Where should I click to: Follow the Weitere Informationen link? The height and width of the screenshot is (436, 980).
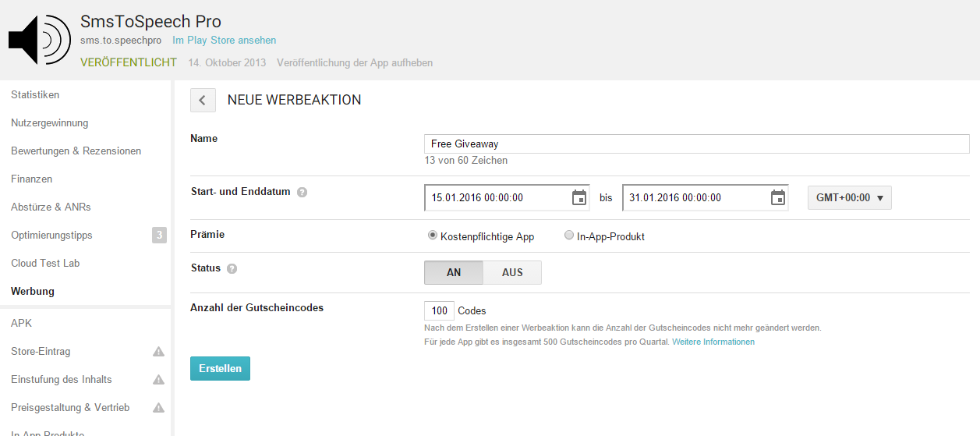[713, 342]
